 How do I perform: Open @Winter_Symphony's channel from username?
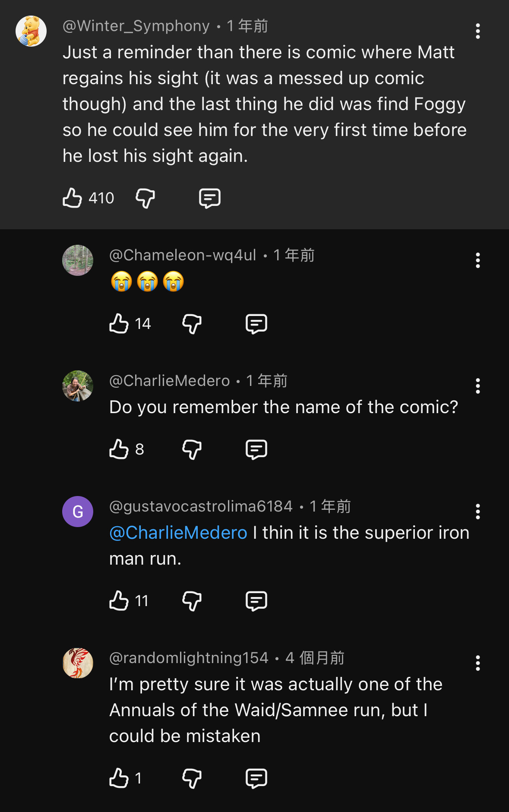(x=136, y=26)
